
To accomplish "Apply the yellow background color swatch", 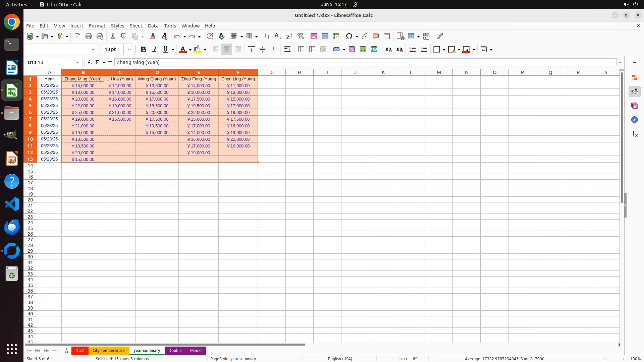I will 198,50.
